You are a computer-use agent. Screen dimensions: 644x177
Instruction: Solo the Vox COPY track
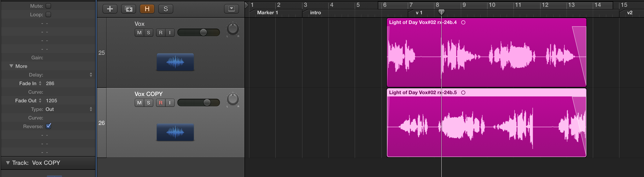149,103
